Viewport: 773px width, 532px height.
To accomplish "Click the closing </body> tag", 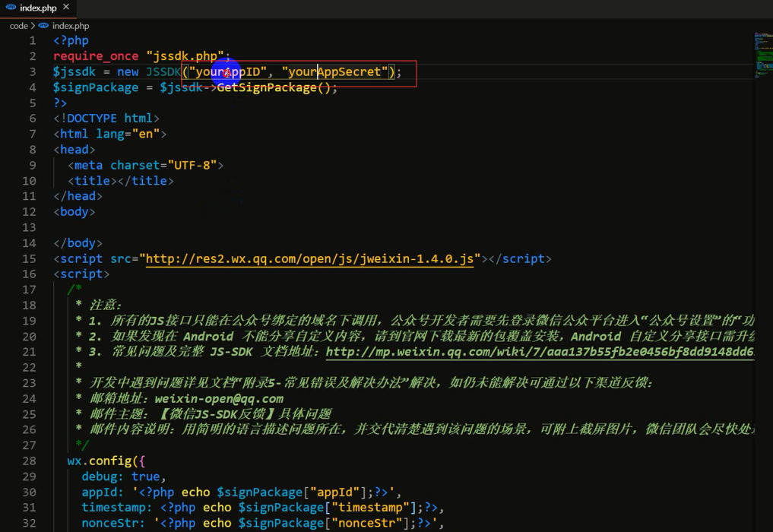I will tap(78, 243).
